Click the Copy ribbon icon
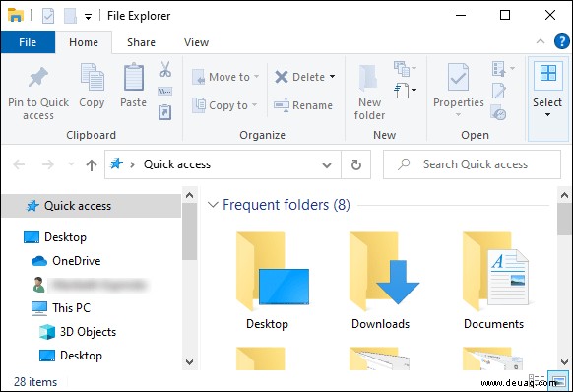 tap(92, 77)
